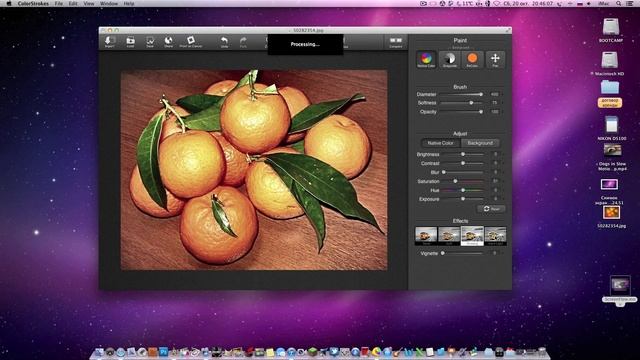Adjust the Softness slider
Image resolution: width=640 pixels, height=360 pixels.
click(x=462, y=103)
